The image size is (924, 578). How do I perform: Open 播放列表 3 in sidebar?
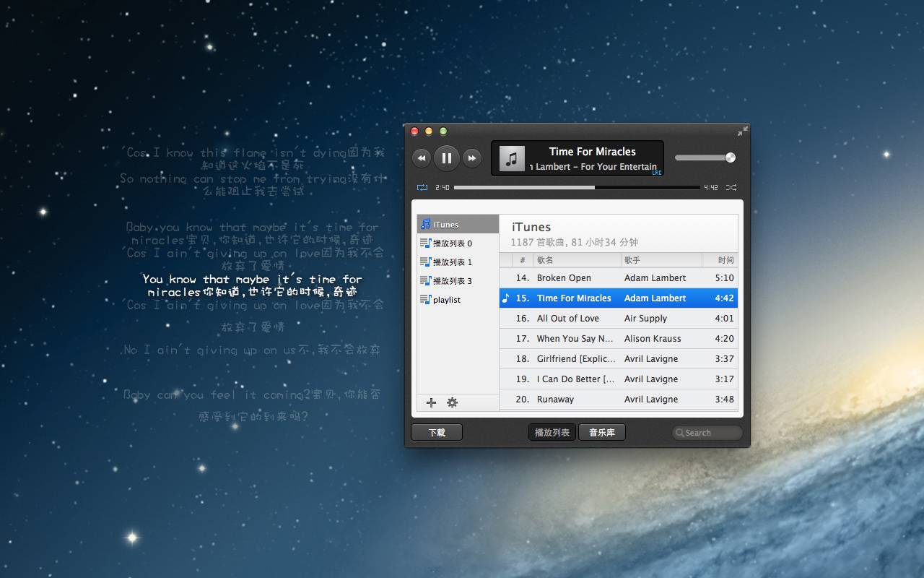pos(458,280)
